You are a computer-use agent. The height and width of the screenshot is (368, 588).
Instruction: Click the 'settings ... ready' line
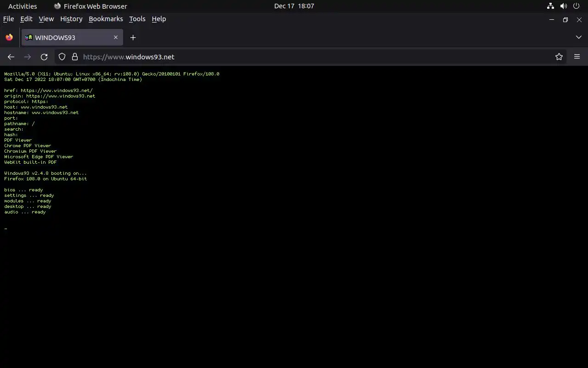(29, 195)
